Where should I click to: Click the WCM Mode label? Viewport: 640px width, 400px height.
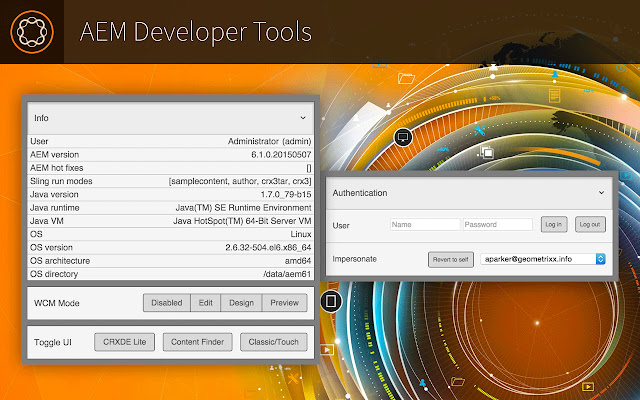(x=57, y=303)
